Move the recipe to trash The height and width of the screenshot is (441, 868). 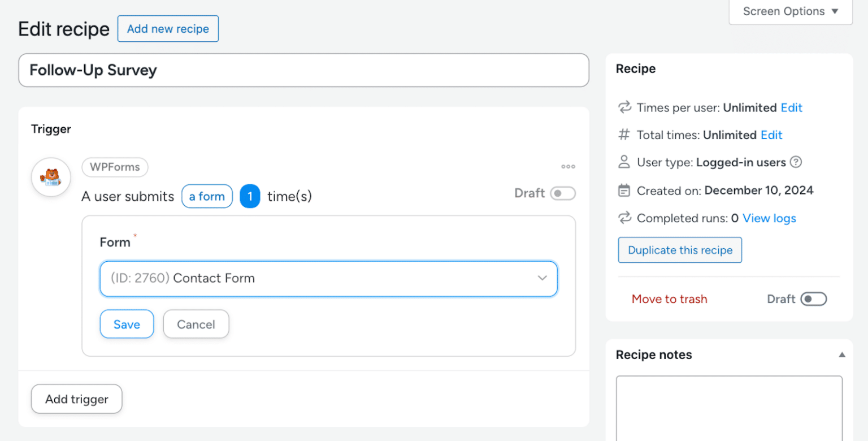click(x=669, y=299)
